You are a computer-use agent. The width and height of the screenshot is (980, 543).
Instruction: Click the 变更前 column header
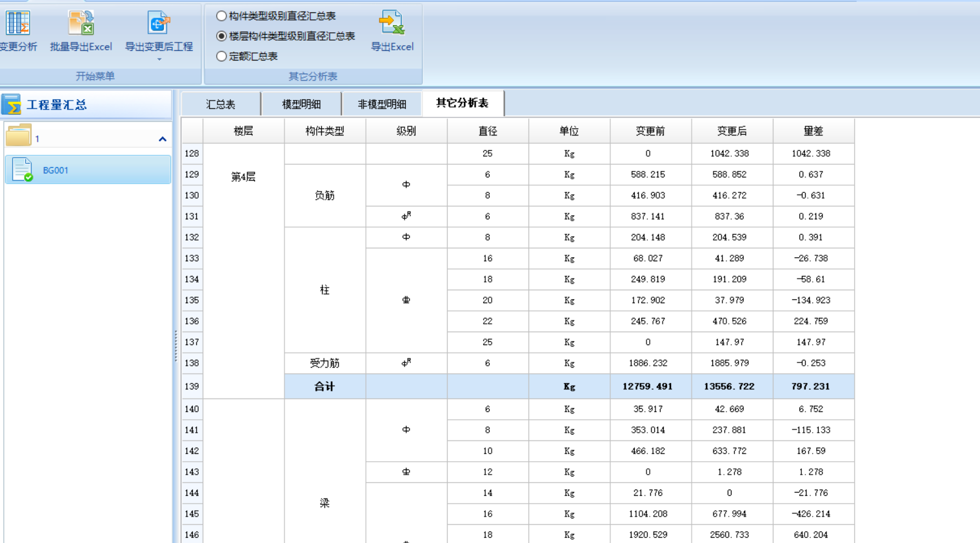(650, 131)
